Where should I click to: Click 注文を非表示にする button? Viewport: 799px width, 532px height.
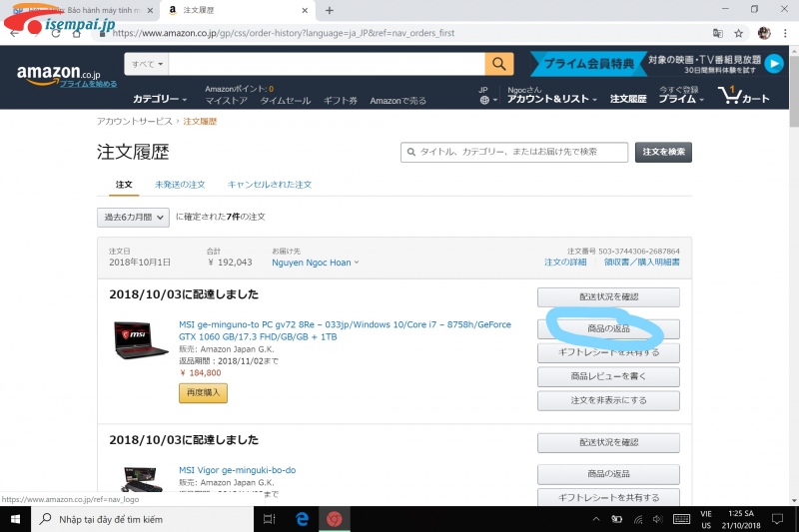[x=608, y=400]
